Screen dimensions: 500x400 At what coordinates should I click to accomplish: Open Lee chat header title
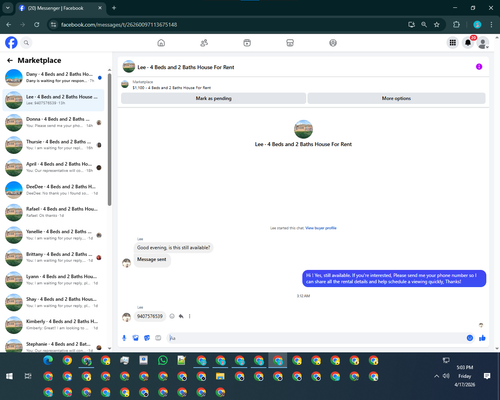tap(186, 67)
